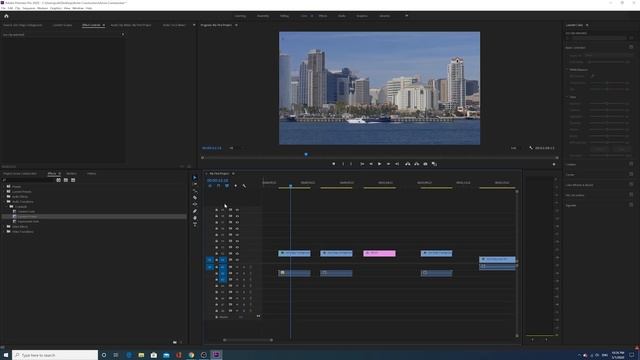Click Mark In button

pos(342,164)
